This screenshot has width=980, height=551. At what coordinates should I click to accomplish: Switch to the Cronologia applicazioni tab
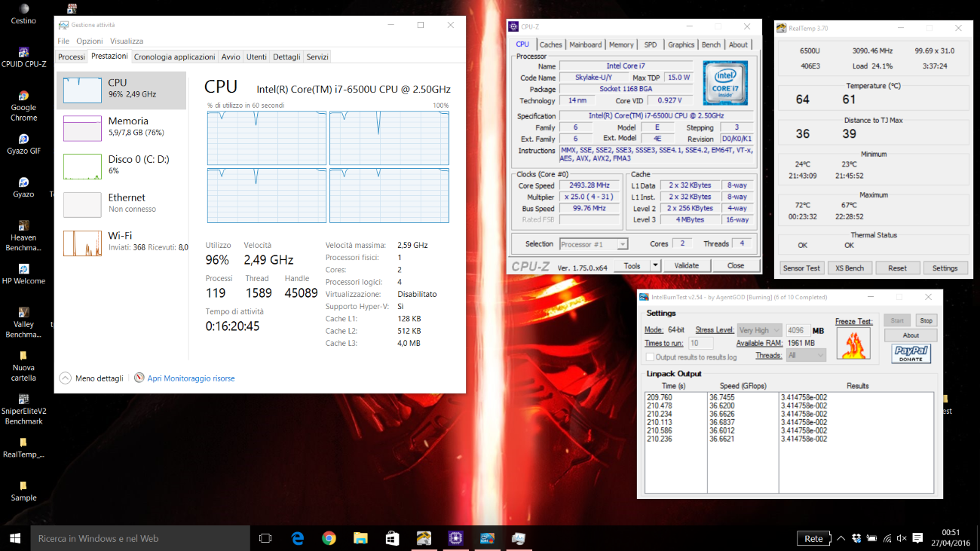coord(175,57)
